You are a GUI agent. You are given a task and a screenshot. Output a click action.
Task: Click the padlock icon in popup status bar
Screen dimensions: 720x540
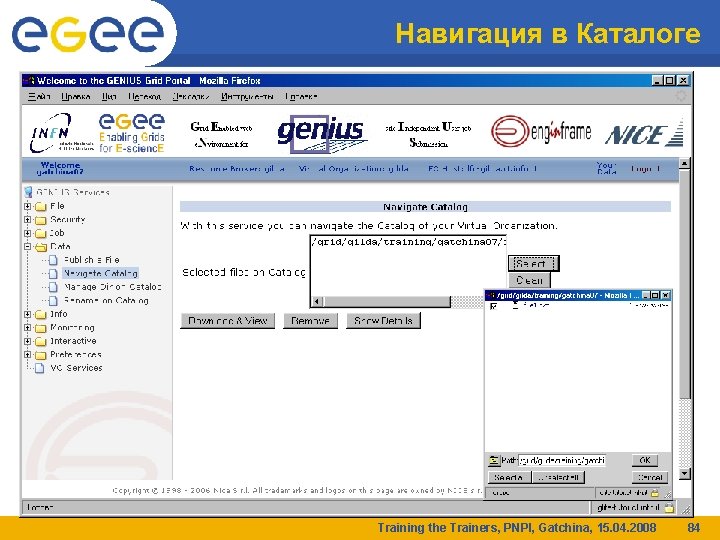[x=655, y=493]
